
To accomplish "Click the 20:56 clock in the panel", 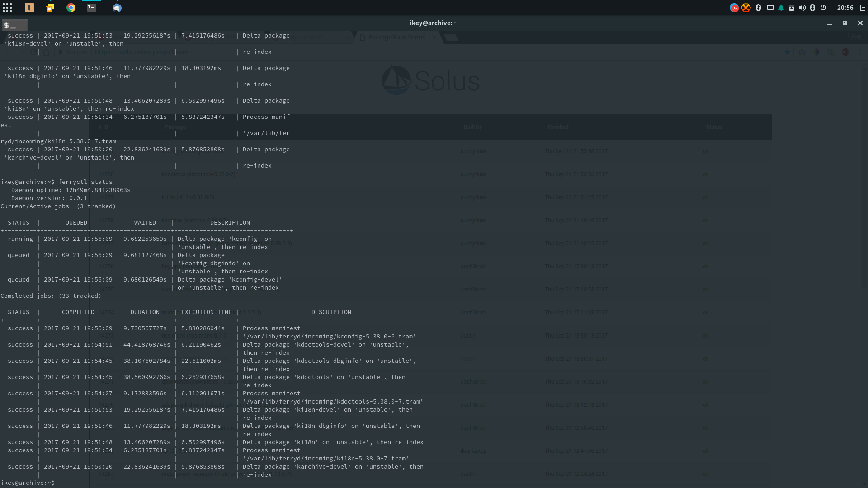I will coord(845,8).
